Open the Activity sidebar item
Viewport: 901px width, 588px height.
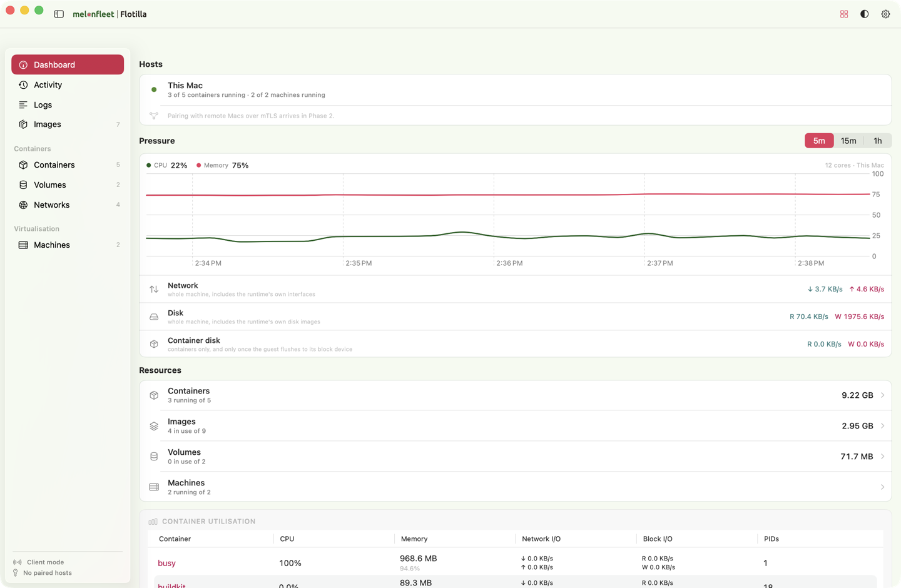coord(68,85)
